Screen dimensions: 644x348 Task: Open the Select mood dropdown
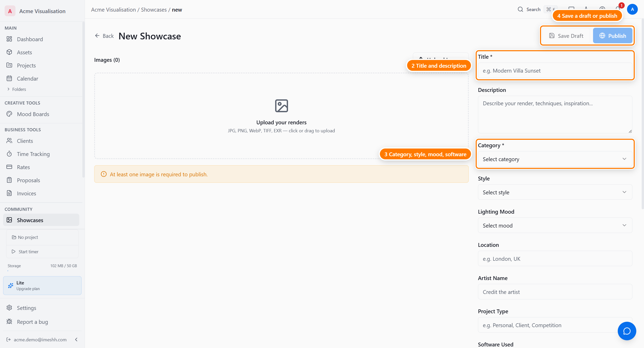click(555, 225)
